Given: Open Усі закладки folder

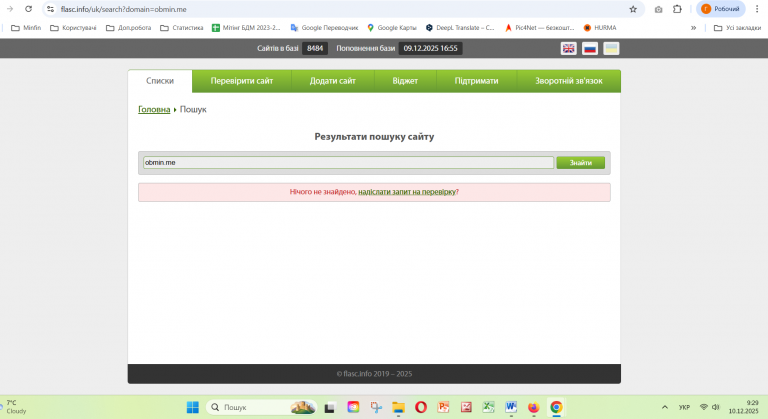Looking at the screenshot, I should (737, 28).
